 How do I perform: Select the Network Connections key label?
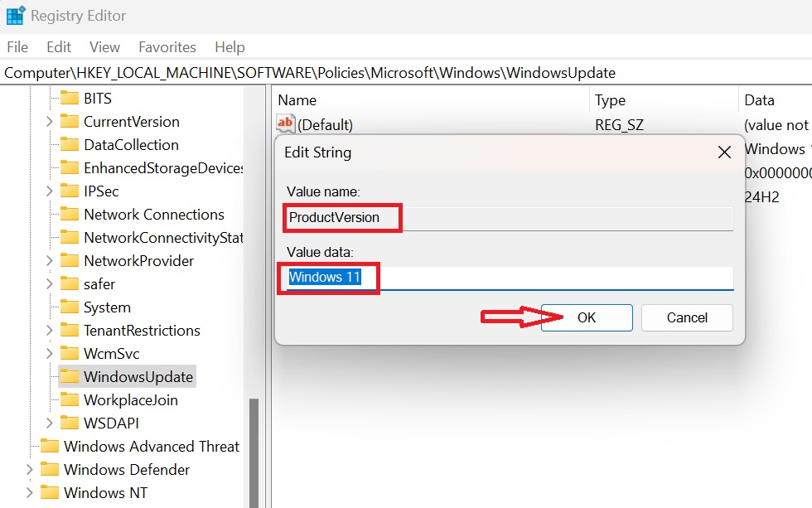(x=154, y=214)
